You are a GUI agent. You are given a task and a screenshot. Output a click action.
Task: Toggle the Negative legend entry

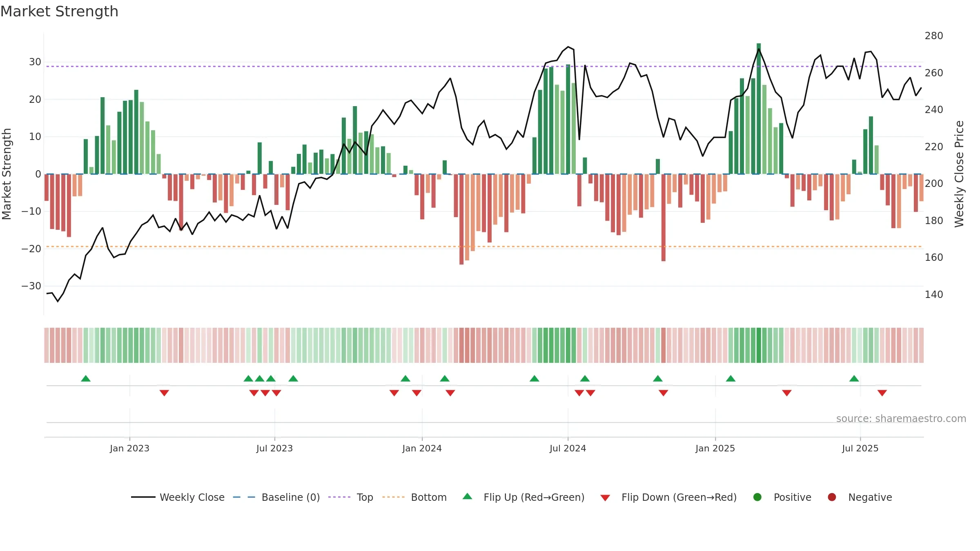click(860, 497)
